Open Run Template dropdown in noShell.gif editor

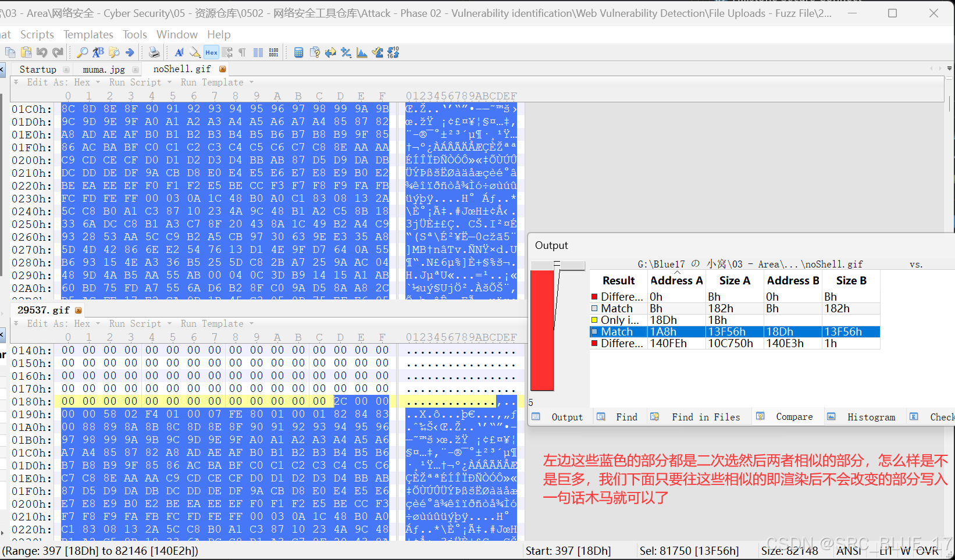tap(217, 82)
